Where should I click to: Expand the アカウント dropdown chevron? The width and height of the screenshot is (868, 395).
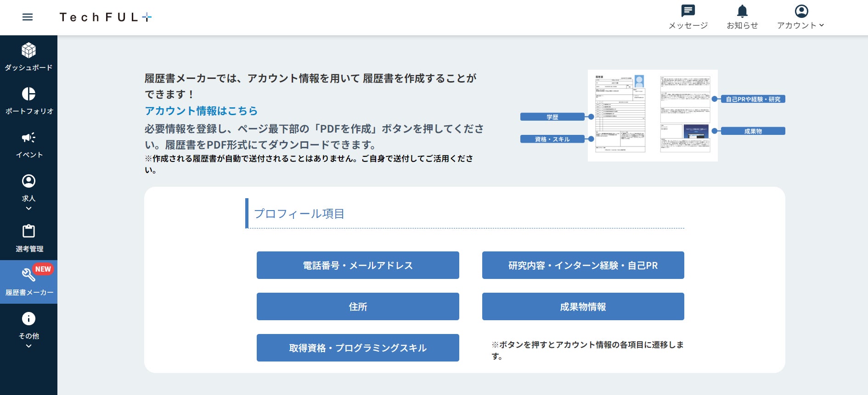coord(822,25)
